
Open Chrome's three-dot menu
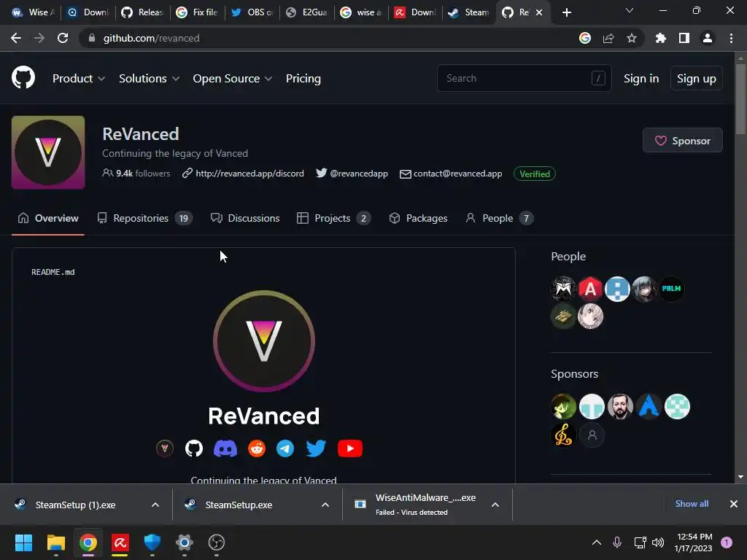coord(731,38)
